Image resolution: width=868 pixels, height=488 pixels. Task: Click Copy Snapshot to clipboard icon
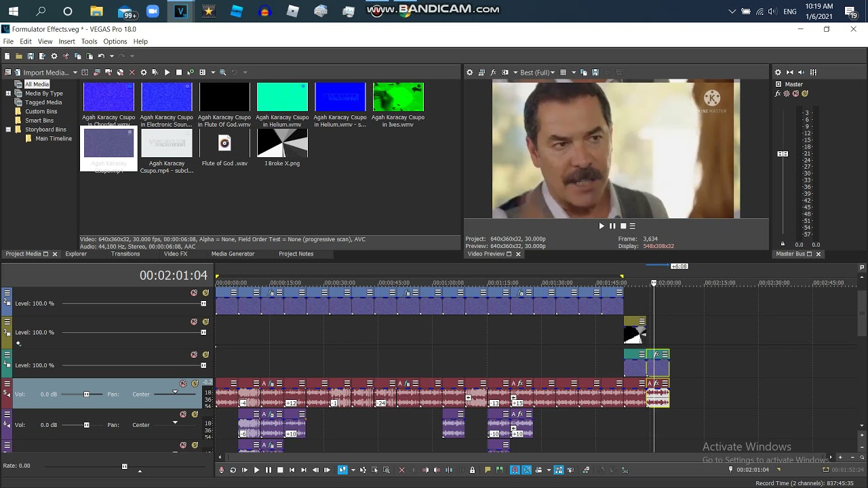(583, 73)
